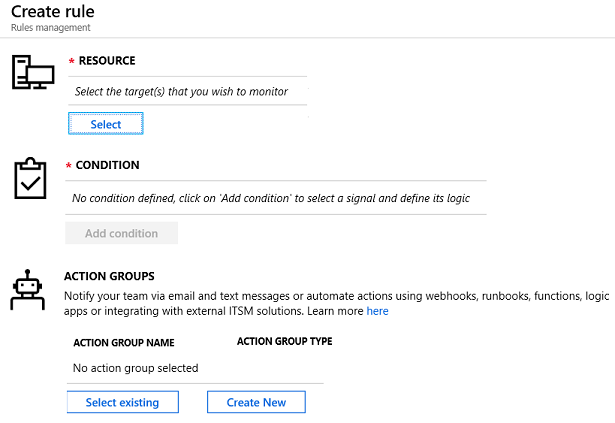Click the Rules management subtitle
615x423 pixels.
point(51,28)
